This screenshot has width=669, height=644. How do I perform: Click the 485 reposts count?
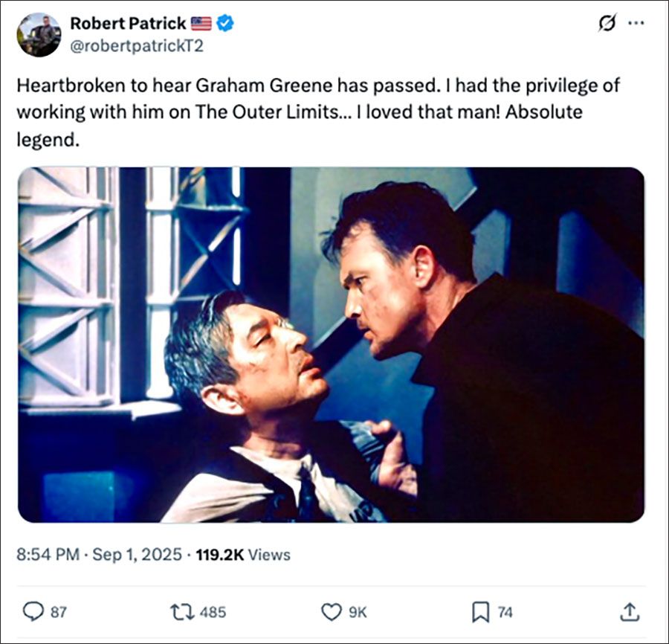tap(213, 612)
